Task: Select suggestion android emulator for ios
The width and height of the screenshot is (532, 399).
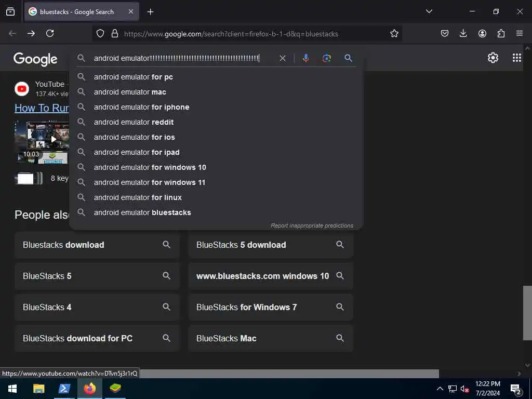Action: pos(217,137)
